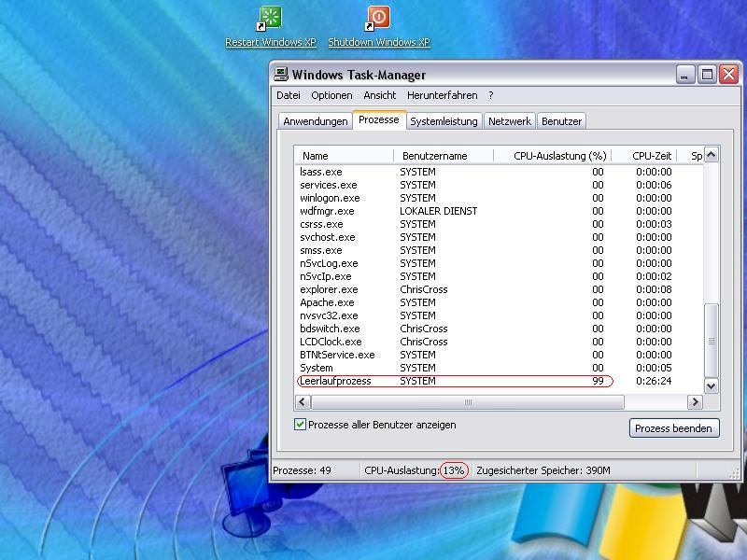The image size is (747, 560).
Task: Click the Task-Manager title bar icon
Action: coord(281,75)
